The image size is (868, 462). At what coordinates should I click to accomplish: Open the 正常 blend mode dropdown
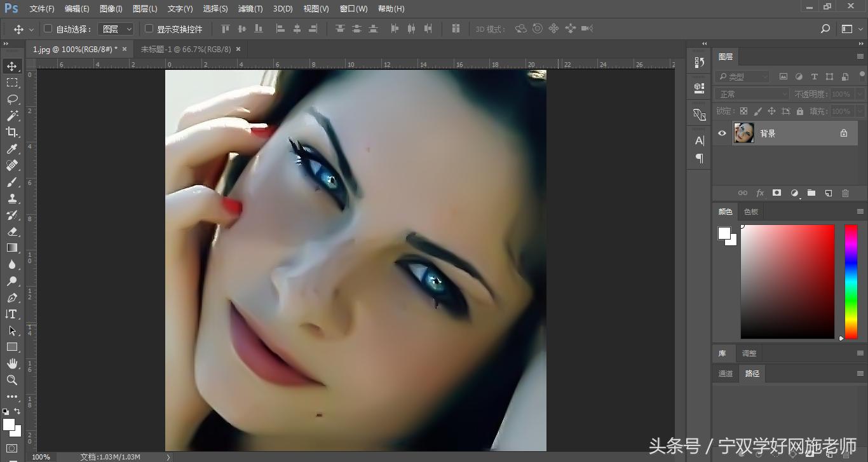[x=751, y=93]
